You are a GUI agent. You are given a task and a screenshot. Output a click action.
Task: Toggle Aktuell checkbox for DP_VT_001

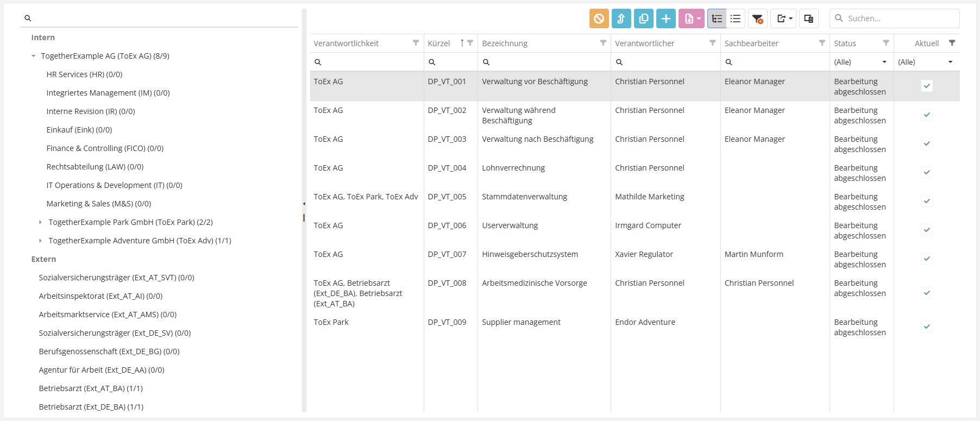(927, 86)
